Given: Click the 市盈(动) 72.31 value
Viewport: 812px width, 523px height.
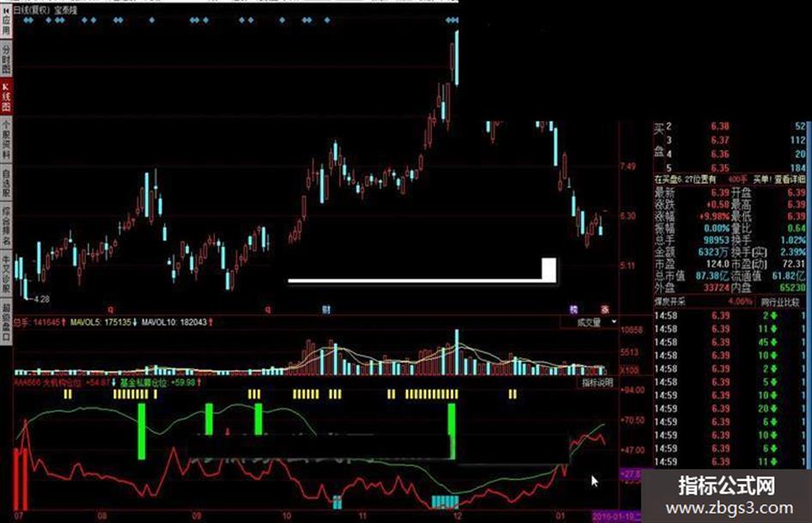Looking at the screenshot, I should coord(795,265).
